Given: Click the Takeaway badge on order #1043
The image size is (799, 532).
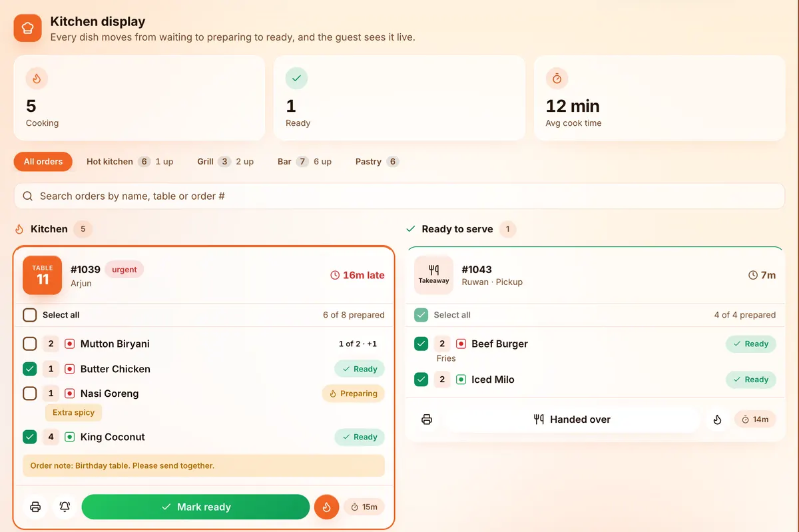Looking at the screenshot, I should [x=433, y=275].
